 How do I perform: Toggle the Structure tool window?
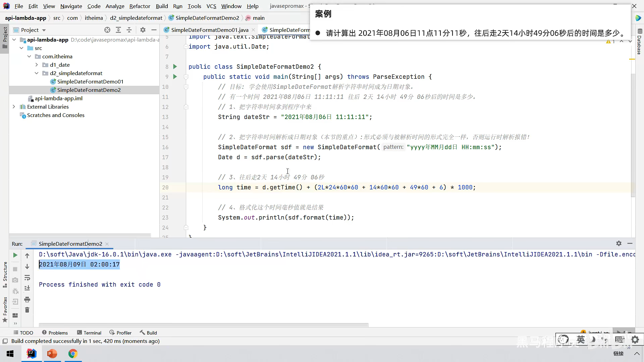(5, 274)
